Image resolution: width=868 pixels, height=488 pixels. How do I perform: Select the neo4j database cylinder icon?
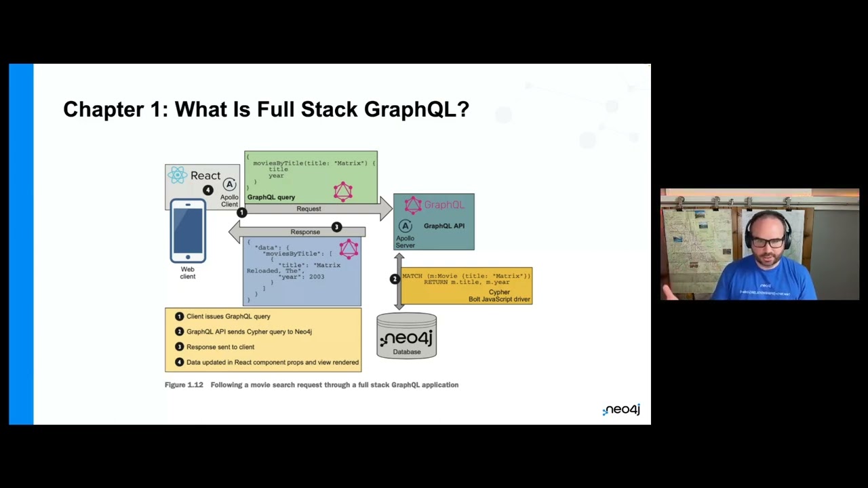(x=407, y=335)
